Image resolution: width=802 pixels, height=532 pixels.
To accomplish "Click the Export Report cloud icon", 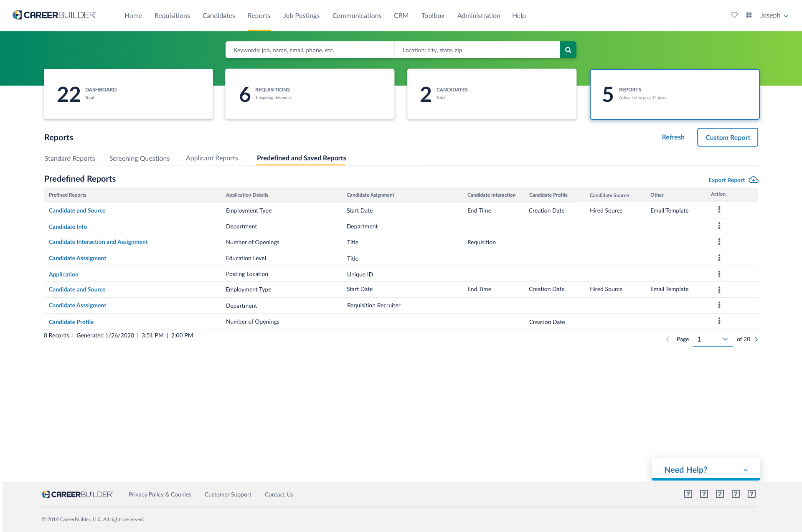I will [x=754, y=180].
